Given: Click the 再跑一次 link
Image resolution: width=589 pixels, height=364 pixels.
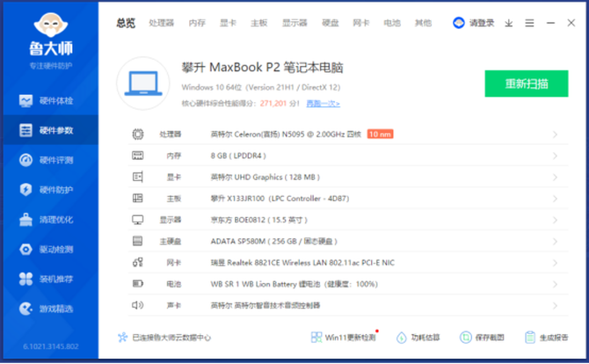Looking at the screenshot, I should click(323, 104).
